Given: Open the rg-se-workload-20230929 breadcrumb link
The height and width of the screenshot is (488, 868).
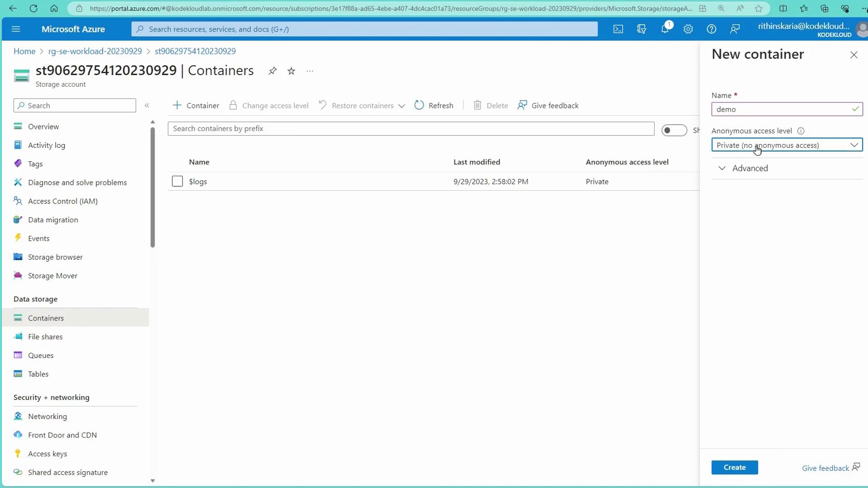Looking at the screenshot, I should click(95, 52).
